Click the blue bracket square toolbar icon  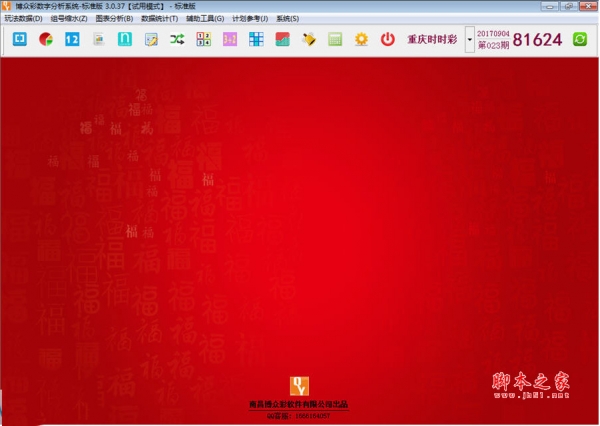20,39
